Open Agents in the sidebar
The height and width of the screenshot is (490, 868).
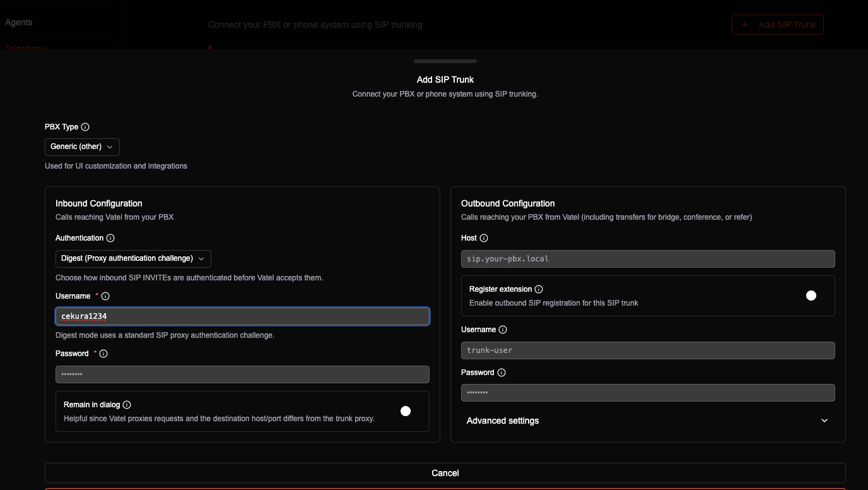click(x=18, y=22)
